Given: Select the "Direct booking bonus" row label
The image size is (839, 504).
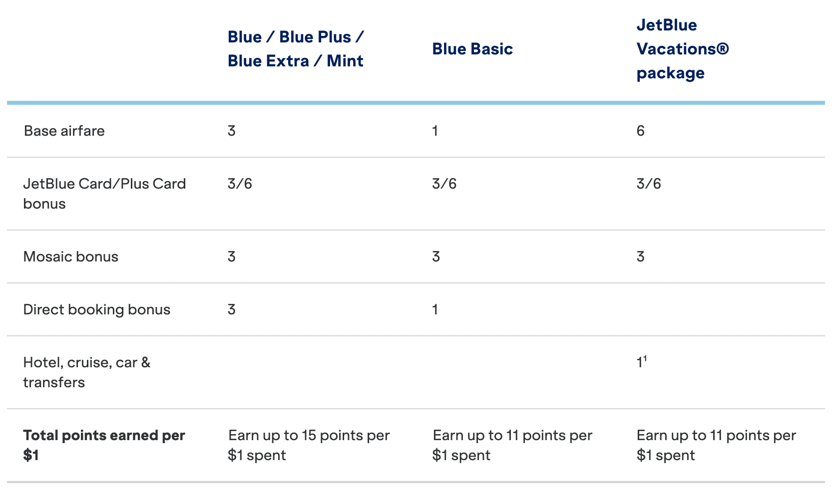Looking at the screenshot, I should [x=96, y=309].
